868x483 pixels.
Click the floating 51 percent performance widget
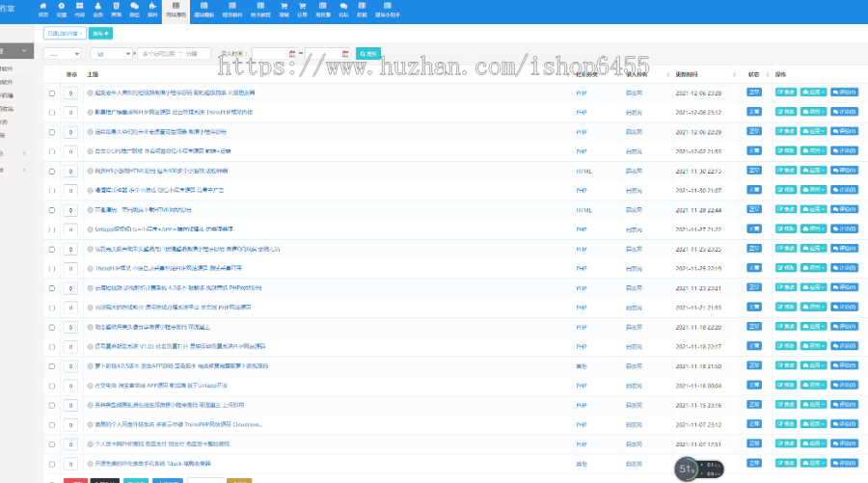coord(698,470)
